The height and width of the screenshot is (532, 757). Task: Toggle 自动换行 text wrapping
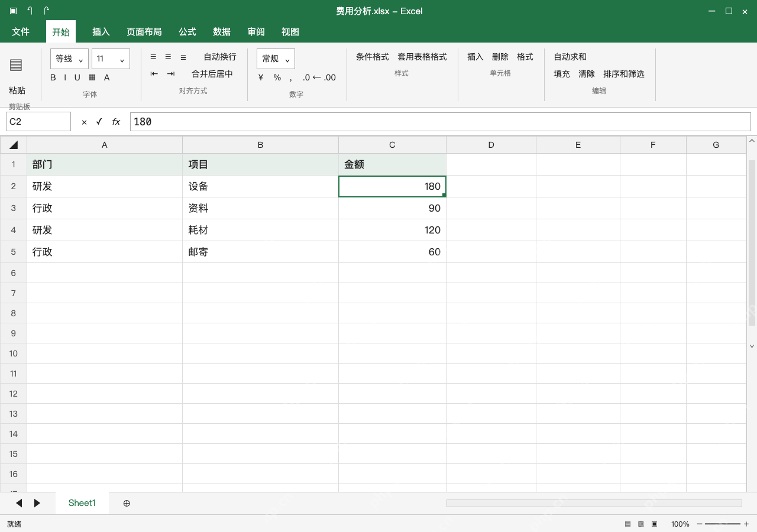[x=220, y=57]
